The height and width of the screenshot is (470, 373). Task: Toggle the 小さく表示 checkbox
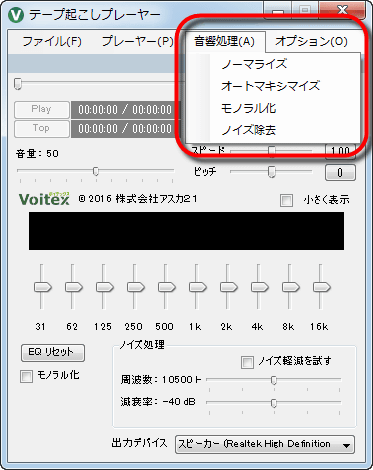286,200
